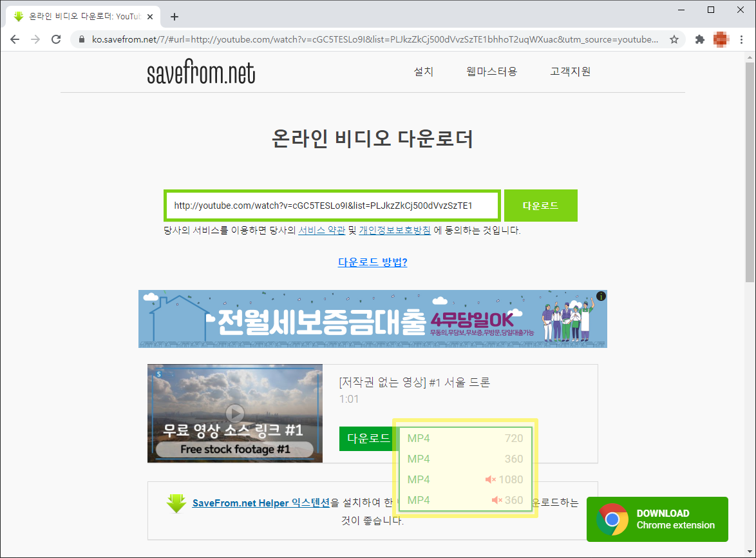Open SaveFrom.net Helper 익스텐션 link
The image size is (756, 558).
point(261,503)
